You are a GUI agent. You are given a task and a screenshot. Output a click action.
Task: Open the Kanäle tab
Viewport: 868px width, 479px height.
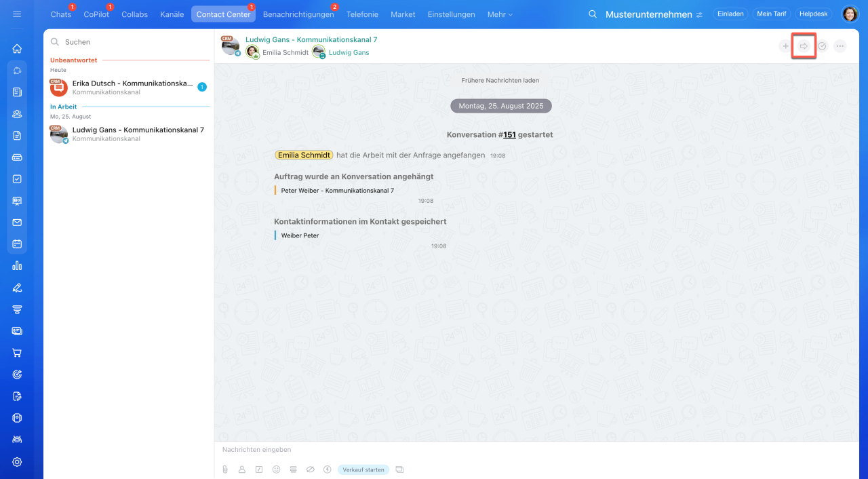[x=172, y=14]
